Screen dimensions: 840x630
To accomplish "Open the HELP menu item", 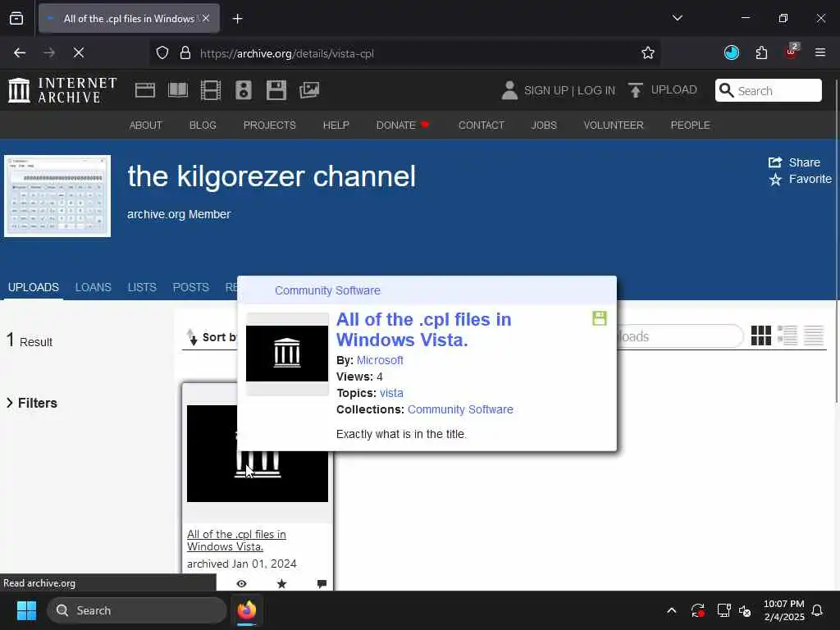I will (336, 125).
